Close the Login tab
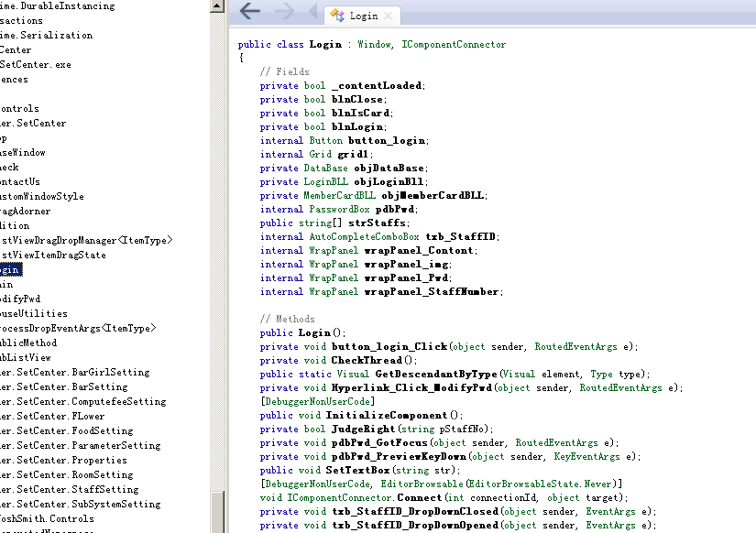 click(389, 16)
